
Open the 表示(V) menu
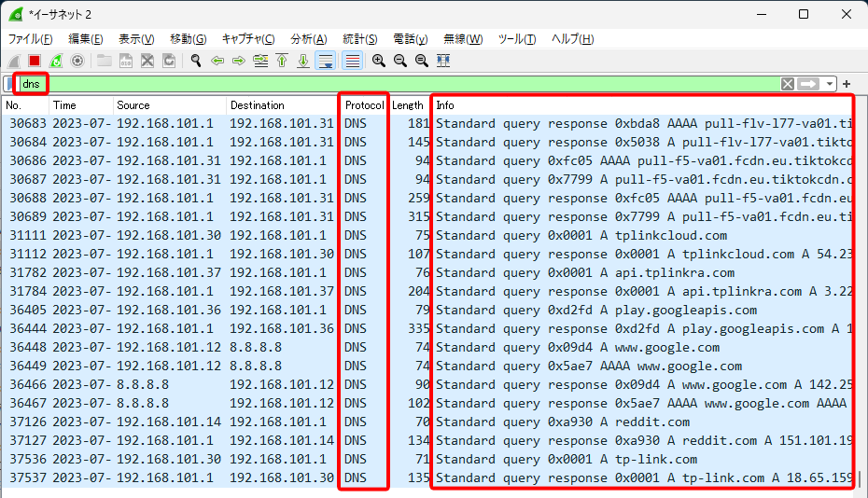click(x=136, y=39)
